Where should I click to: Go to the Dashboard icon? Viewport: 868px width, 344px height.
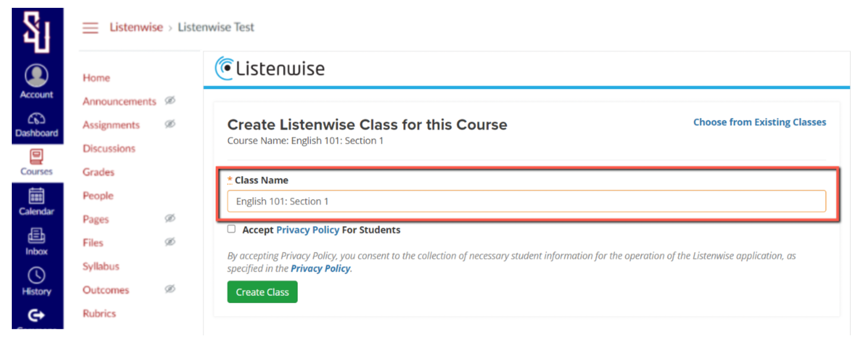(36, 118)
